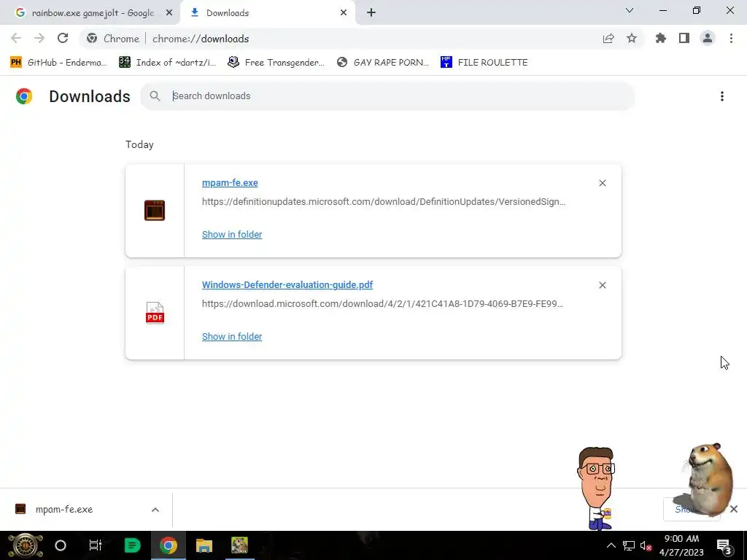Screen dimensions: 747x560
Task: Click the muted volume tray icon
Action: point(646,545)
